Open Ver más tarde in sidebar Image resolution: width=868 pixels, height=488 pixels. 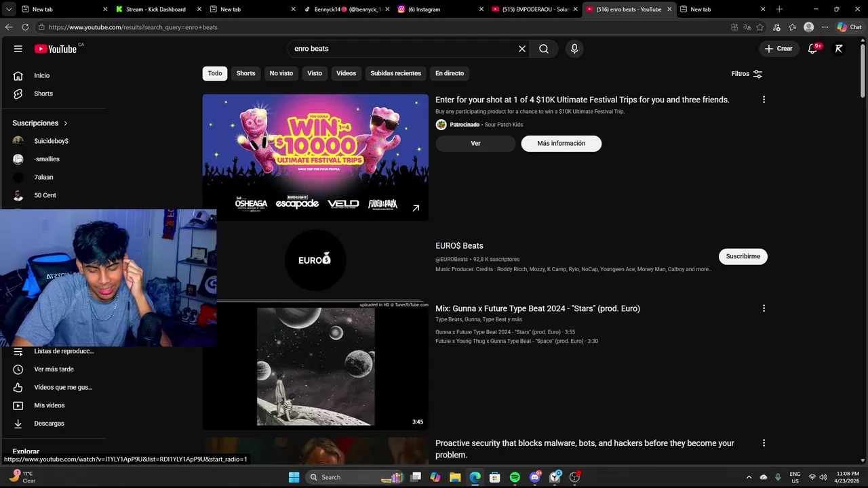(53, 369)
